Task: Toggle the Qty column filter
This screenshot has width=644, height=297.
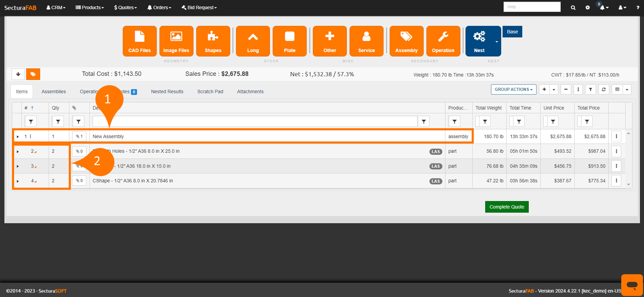Action: pyautogui.click(x=58, y=122)
